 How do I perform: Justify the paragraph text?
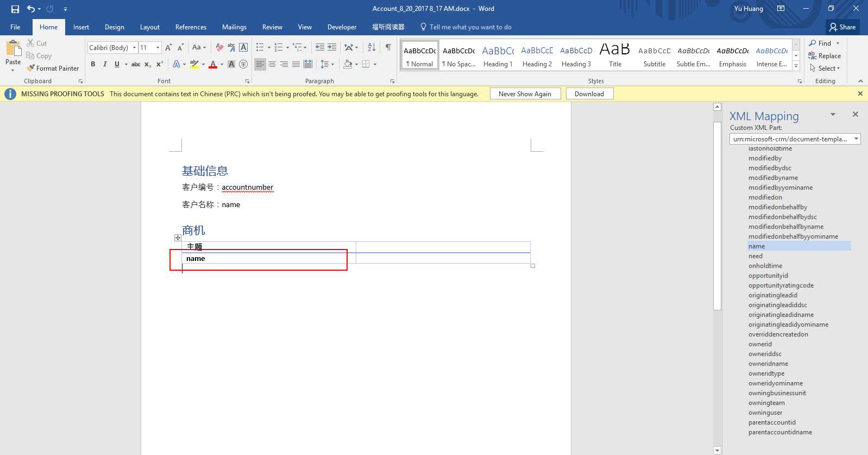click(296, 64)
